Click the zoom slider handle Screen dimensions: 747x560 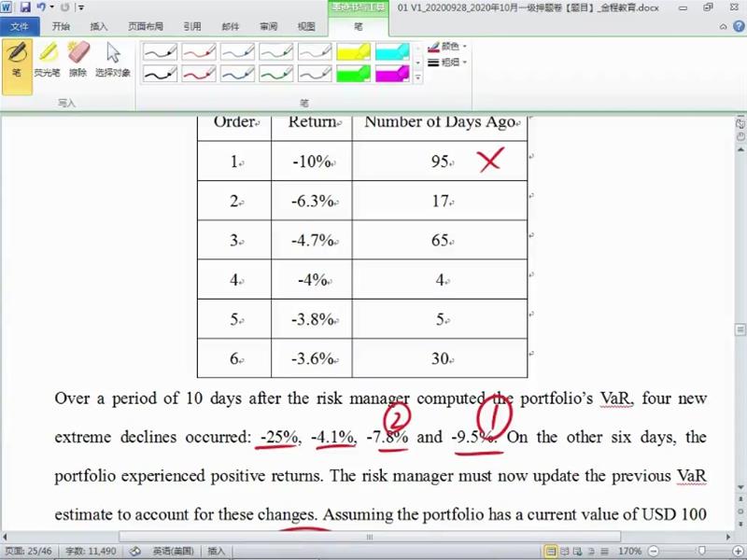coord(701,552)
